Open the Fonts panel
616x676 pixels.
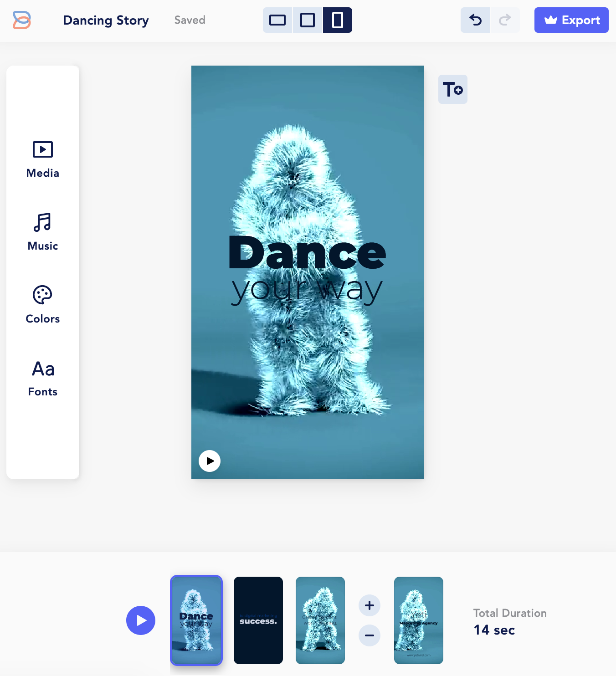coord(43,379)
